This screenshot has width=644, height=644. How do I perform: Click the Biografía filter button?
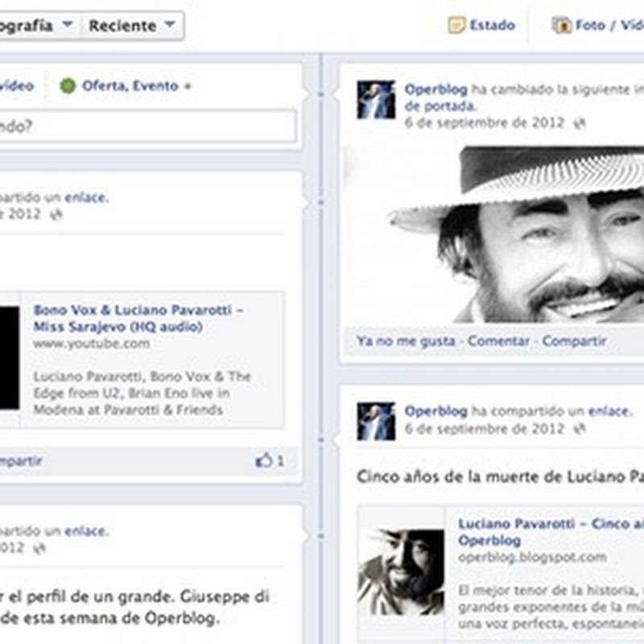[39, 26]
